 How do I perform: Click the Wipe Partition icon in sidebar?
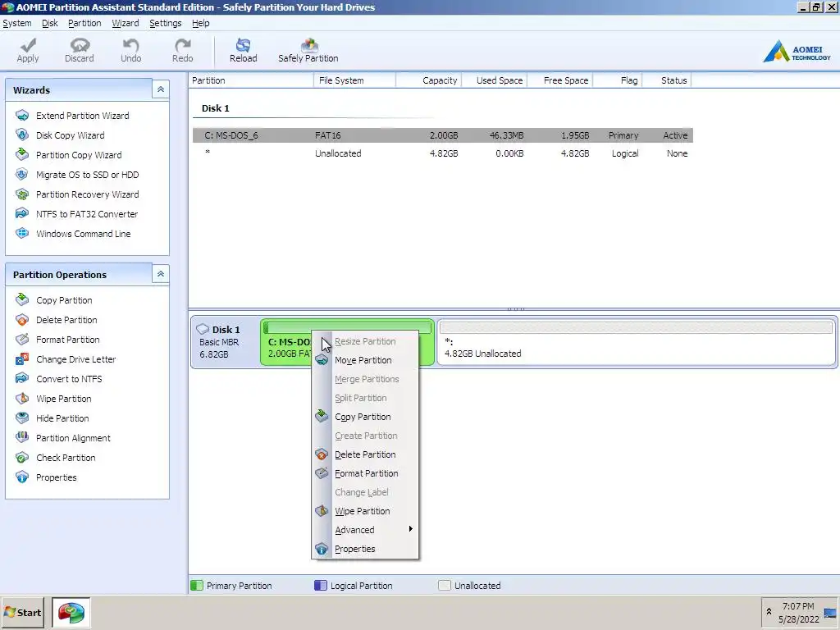22,398
